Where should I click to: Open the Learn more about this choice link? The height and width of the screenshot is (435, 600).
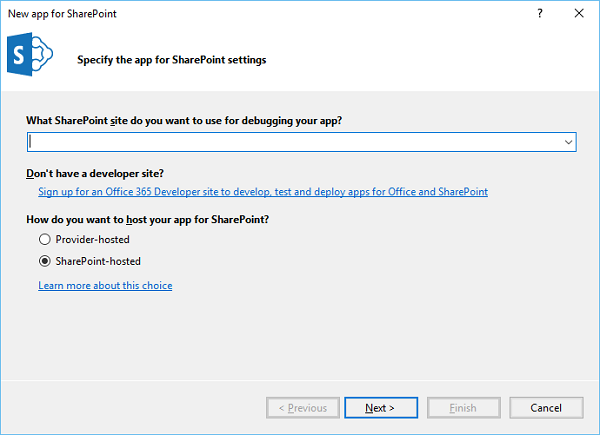[105, 285]
